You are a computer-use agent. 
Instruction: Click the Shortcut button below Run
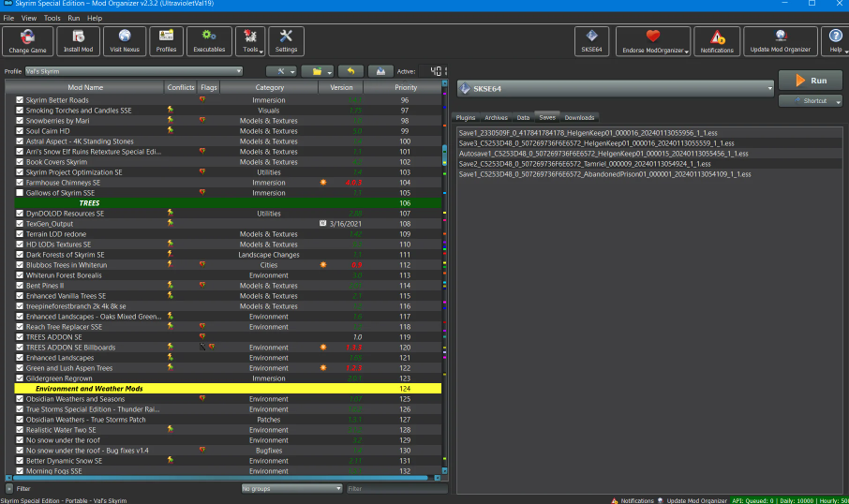tap(811, 100)
